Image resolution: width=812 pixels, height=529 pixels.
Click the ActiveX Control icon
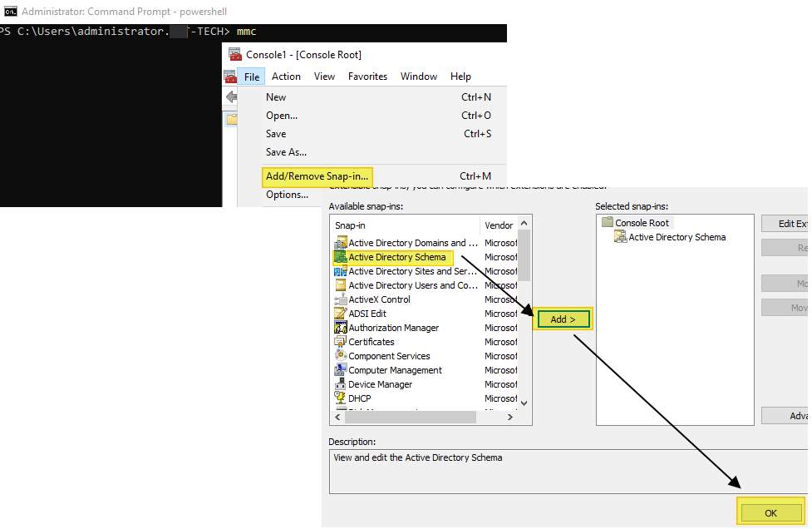click(x=340, y=299)
